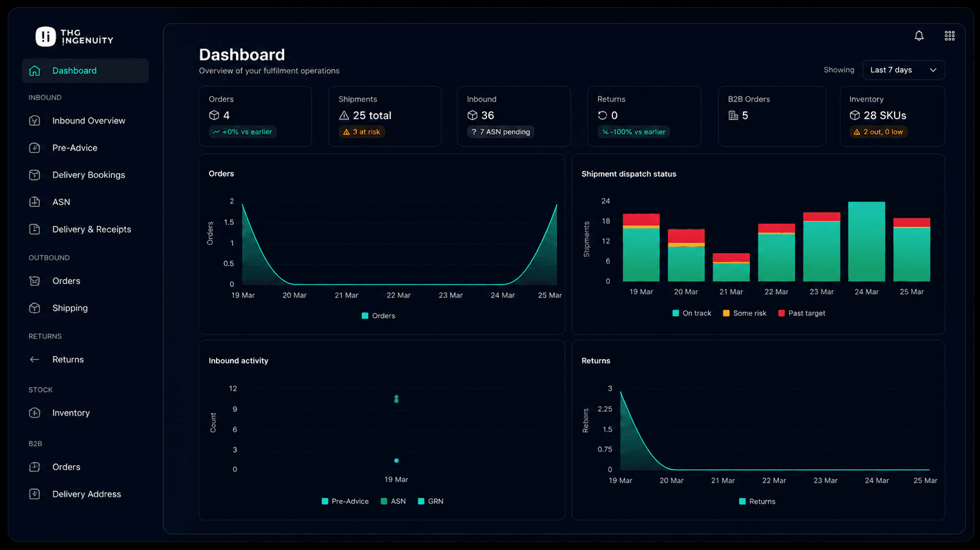Screen dimensions: 980x550
Task: Click the Some risk orange legend swatch
Action: pos(726,314)
